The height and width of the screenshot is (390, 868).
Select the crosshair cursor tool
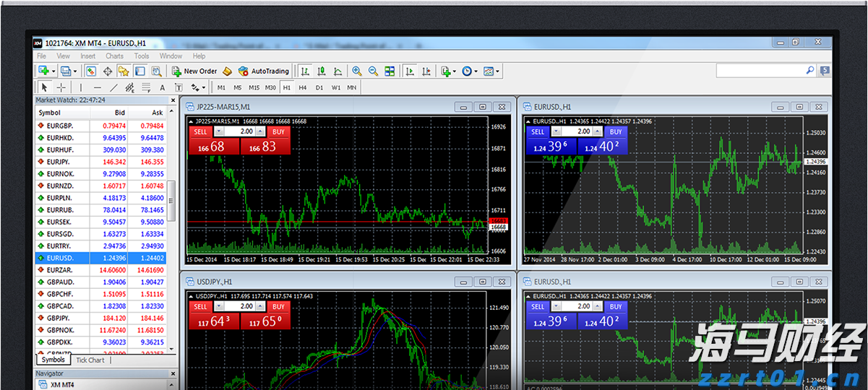pos(61,87)
